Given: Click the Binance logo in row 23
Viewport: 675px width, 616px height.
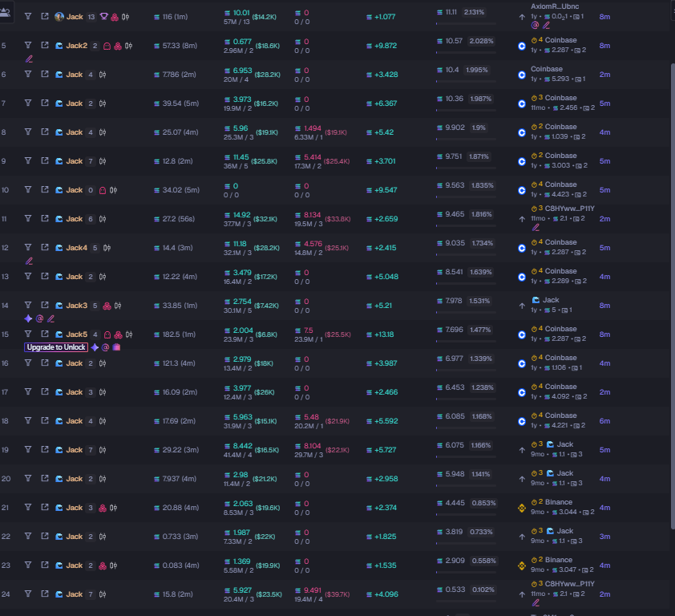Looking at the screenshot, I should (522, 565).
